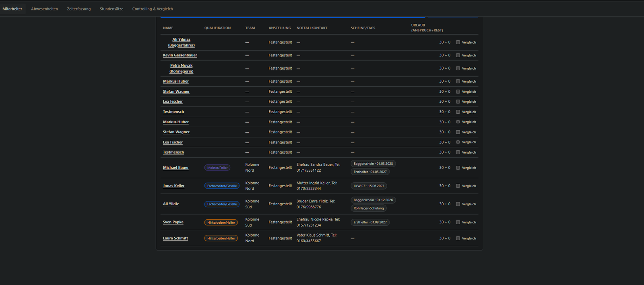Toggle Vergleich checkbox in Michael Bauer row
This screenshot has width=644, height=285.
click(x=458, y=168)
